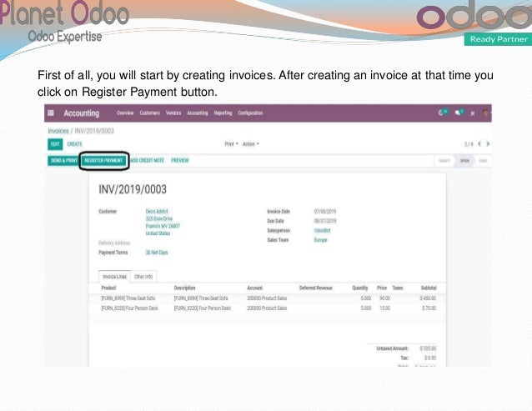Open Europe sales team link
The width and height of the screenshot is (532, 411).
(321, 240)
